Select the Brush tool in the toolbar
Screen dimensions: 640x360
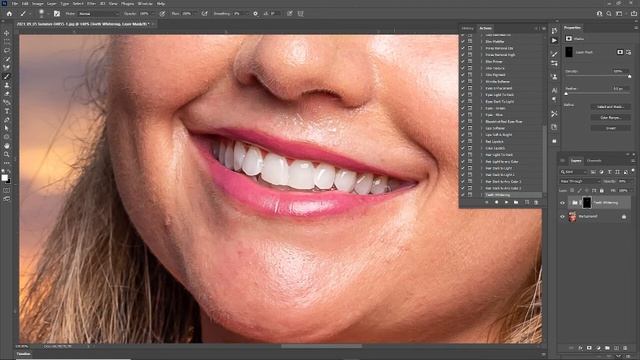click(7, 77)
